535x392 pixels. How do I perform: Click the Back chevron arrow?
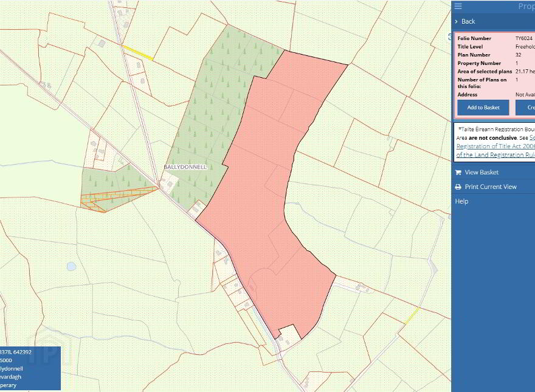456,21
